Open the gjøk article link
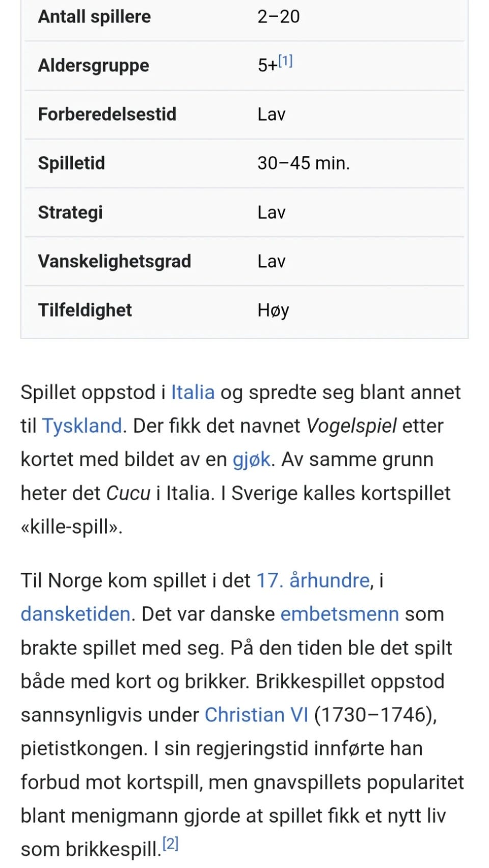This screenshot has width=489, height=868. click(252, 460)
